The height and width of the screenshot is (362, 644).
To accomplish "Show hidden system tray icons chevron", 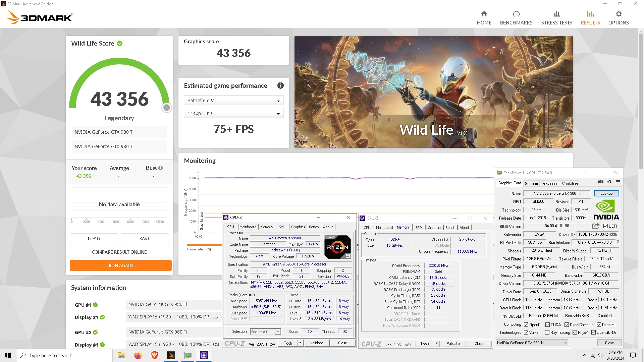I will point(584,355).
